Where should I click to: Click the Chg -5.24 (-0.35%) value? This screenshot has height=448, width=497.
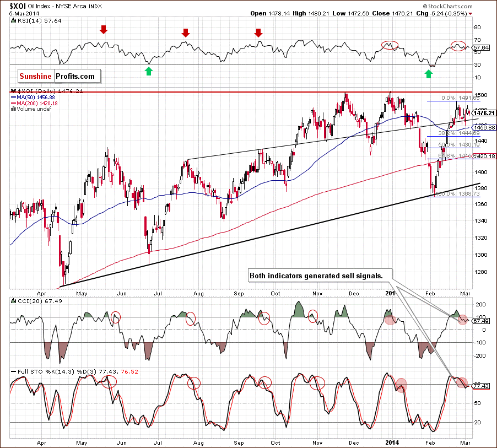pos(441,13)
